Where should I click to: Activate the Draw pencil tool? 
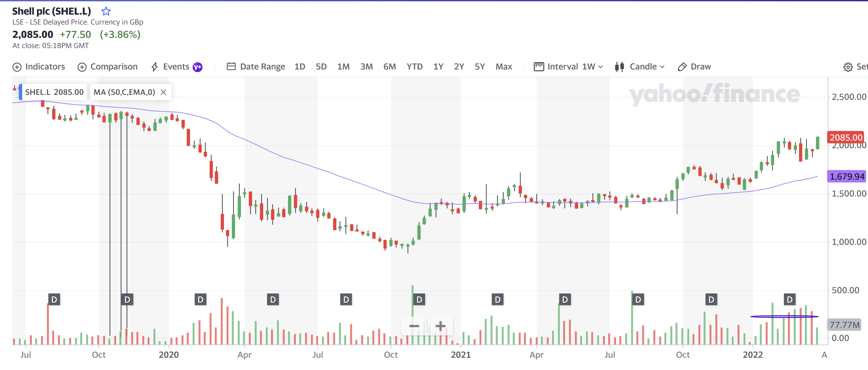[x=694, y=67]
